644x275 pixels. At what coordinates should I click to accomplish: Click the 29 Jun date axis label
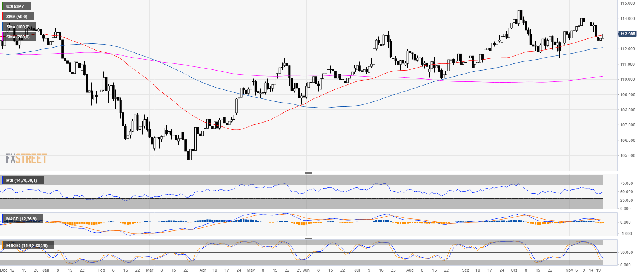pyautogui.click(x=303, y=270)
